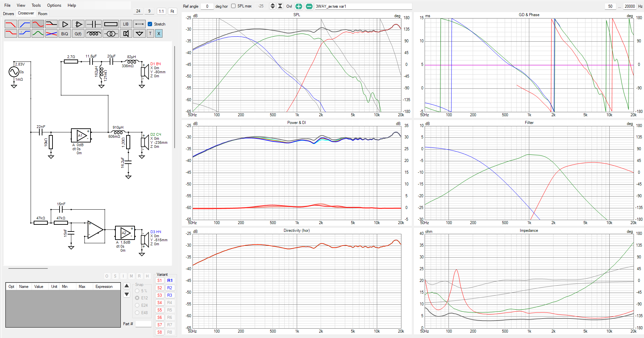This screenshot has height=338, width=644.
Task: Switch to the Drivers tab
Action: [x=8, y=14]
